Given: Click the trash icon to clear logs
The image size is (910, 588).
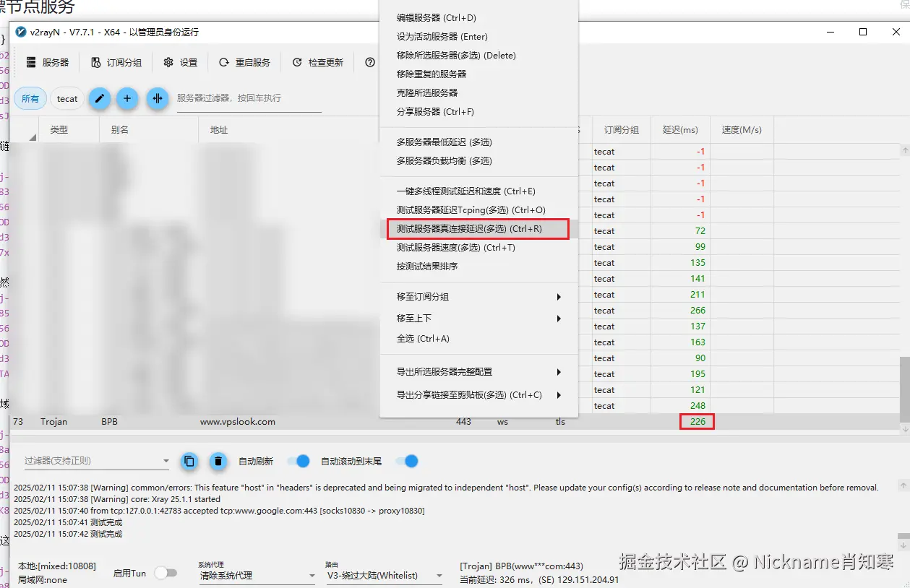Looking at the screenshot, I should pos(218,461).
